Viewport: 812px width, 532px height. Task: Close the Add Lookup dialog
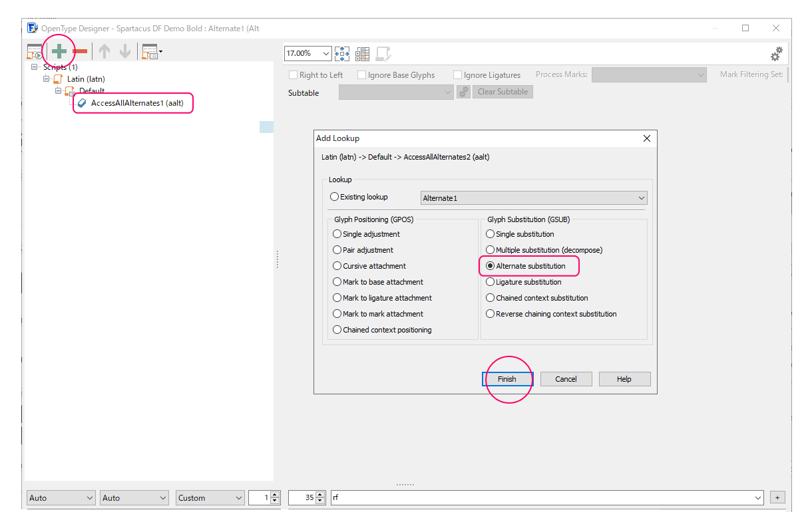coord(646,138)
